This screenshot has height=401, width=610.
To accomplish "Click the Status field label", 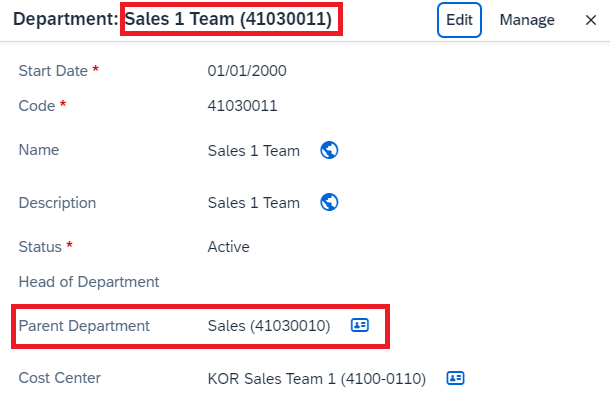I will 40,247.
